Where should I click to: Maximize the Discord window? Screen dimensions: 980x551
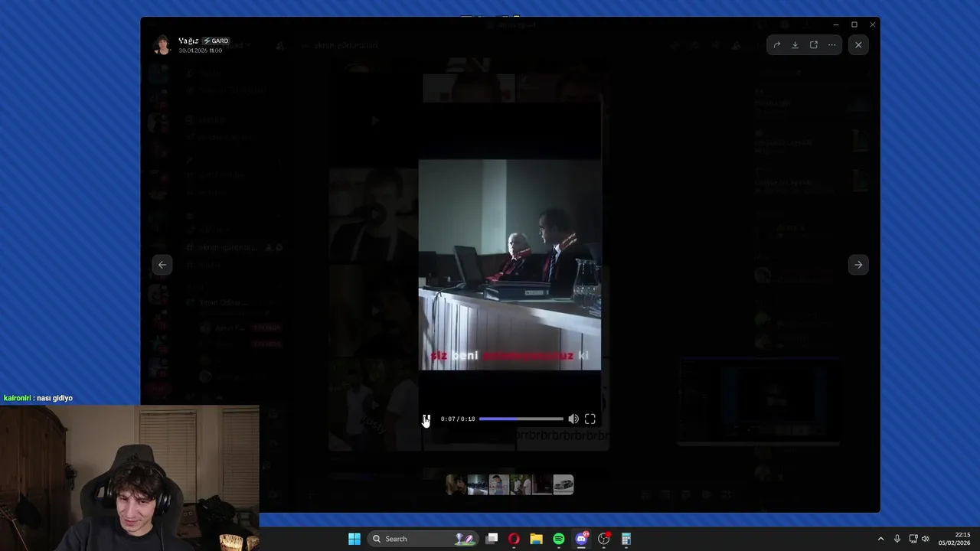click(854, 24)
